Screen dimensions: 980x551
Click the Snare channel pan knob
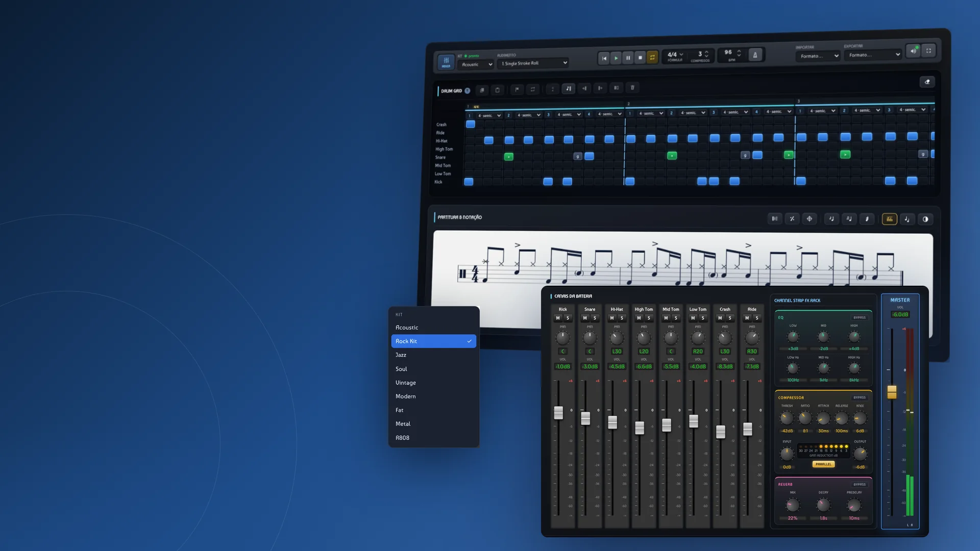(590, 338)
